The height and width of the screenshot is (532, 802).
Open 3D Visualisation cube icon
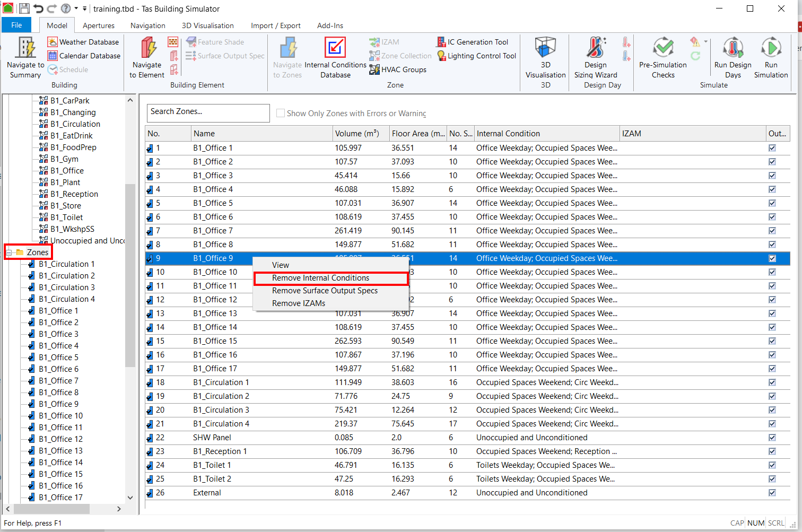pyautogui.click(x=545, y=47)
